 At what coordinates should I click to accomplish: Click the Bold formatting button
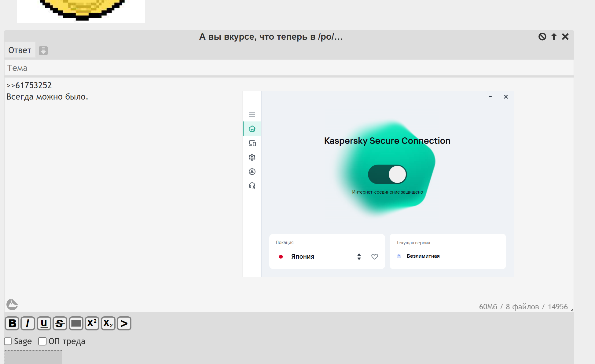click(x=12, y=323)
